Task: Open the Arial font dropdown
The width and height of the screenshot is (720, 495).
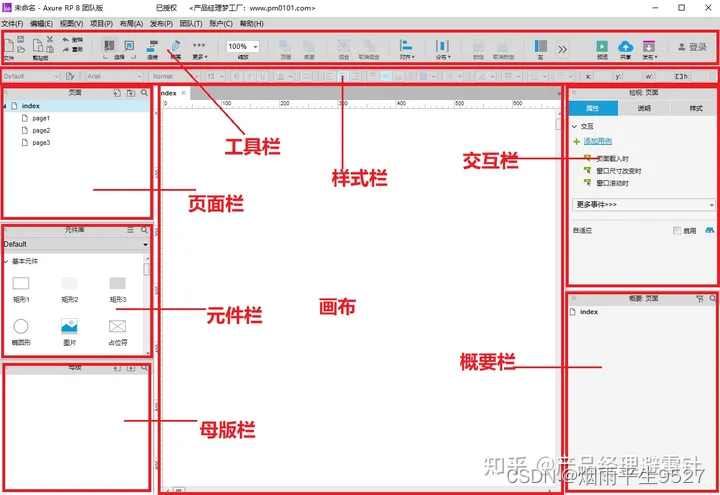Action: (115, 76)
